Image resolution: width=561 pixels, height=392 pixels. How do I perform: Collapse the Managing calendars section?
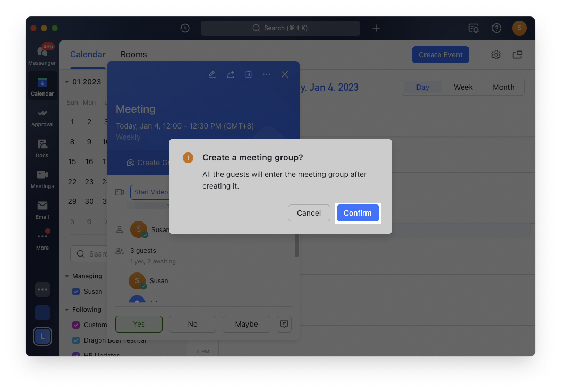pos(67,276)
